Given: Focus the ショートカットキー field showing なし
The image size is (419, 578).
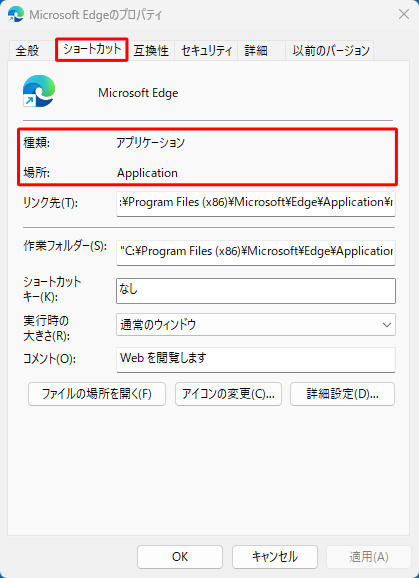Looking at the screenshot, I should tap(256, 291).
